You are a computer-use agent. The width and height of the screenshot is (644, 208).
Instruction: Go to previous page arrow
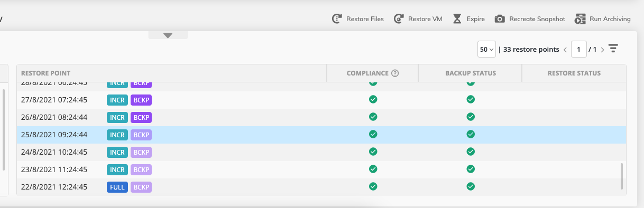tap(565, 50)
